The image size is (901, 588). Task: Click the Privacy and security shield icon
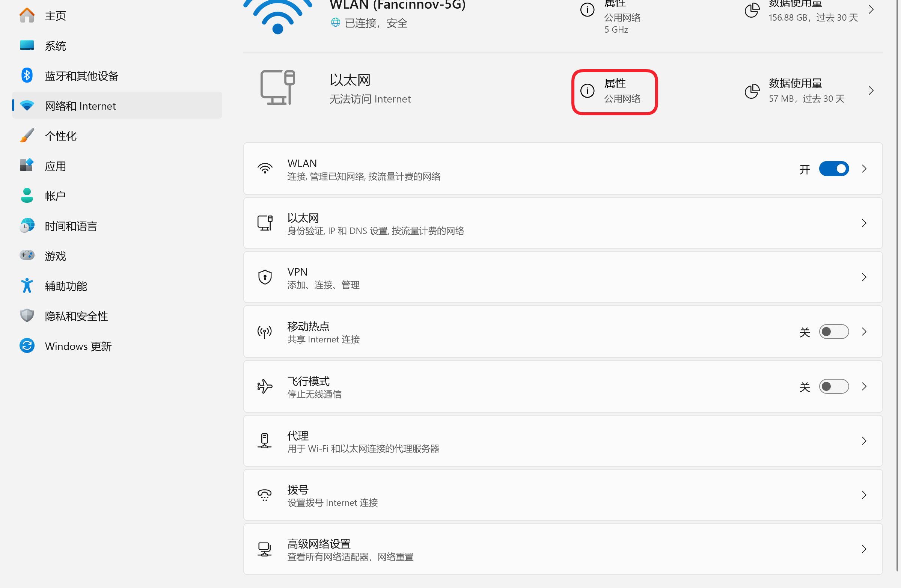coord(27,315)
